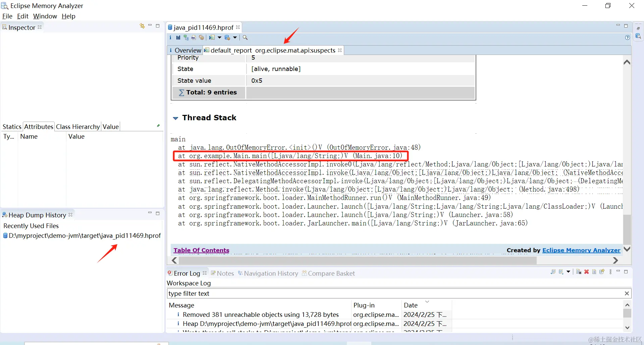This screenshot has height=345, width=644.
Task: Collapse the Thread Stack section
Action: click(175, 118)
